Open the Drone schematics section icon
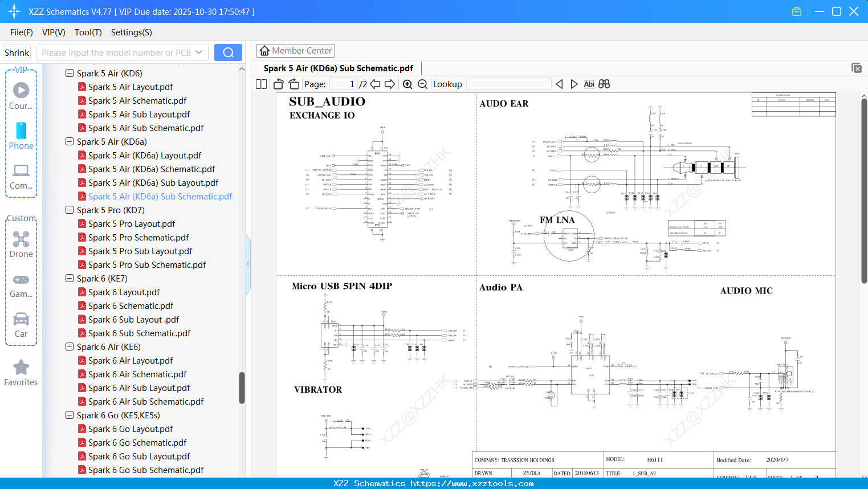This screenshot has width=868, height=489. click(21, 239)
